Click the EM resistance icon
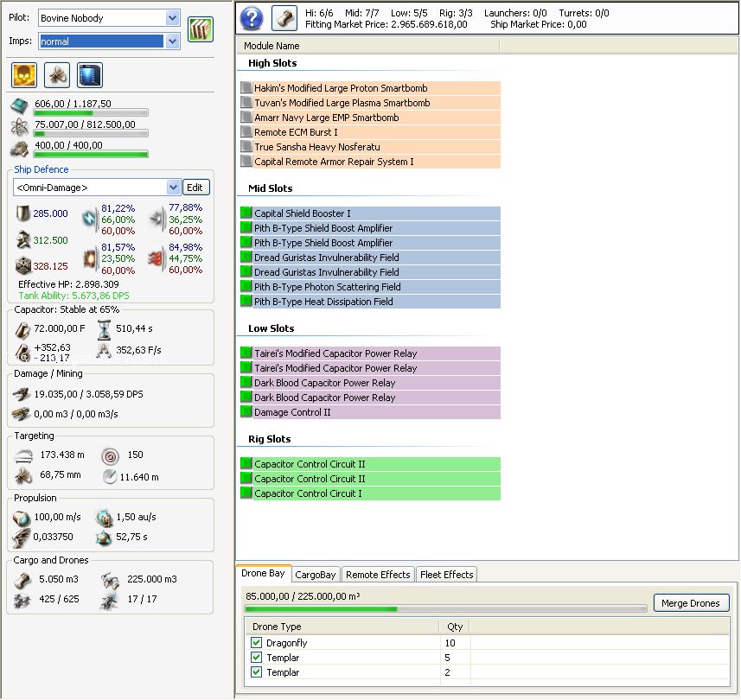This screenshot has height=700, width=741. pyautogui.click(x=89, y=219)
